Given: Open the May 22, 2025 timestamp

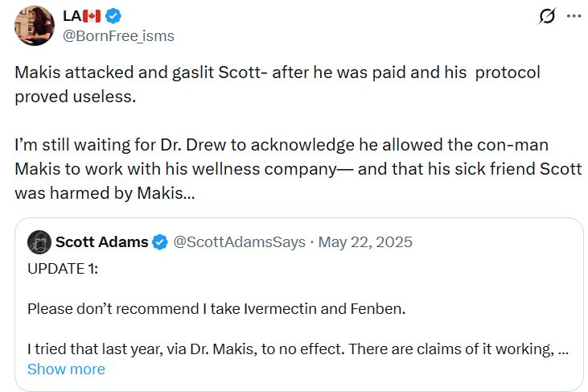Looking at the screenshot, I should [x=366, y=242].
